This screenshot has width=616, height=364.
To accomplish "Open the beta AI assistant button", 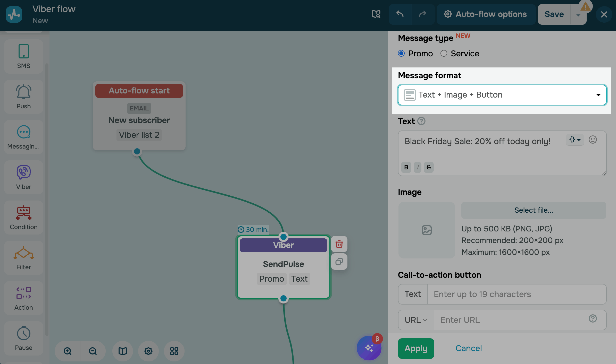I will (x=369, y=348).
